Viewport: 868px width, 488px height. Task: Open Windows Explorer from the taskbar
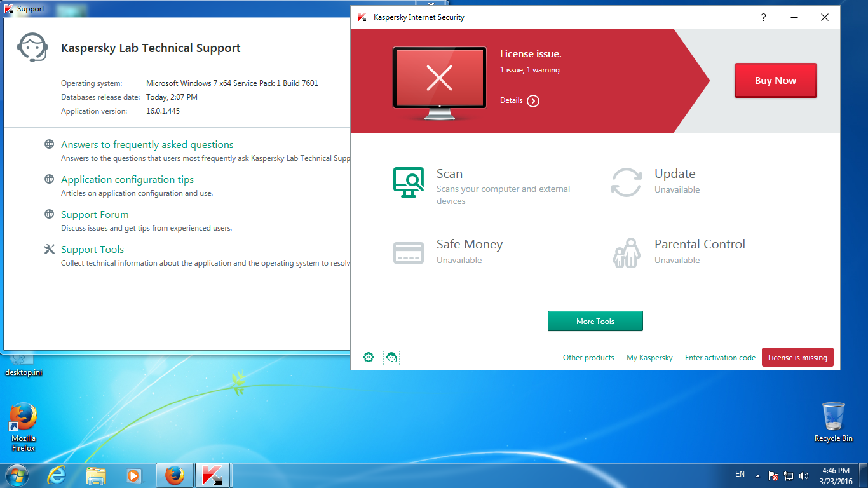[x=96, y=475]
